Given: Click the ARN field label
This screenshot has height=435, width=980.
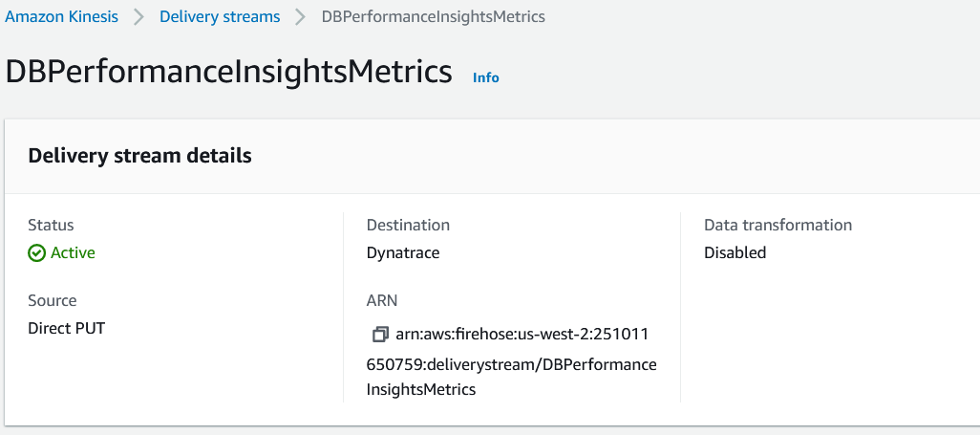Looking at the screenshot, I should click(x=382, y=300).
